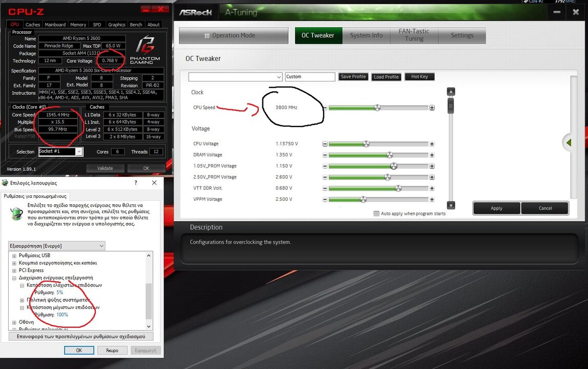Screen dimensions: 588x369
Task: Decrease DRAM Voltage with minus icon
Action: [325, 155]
